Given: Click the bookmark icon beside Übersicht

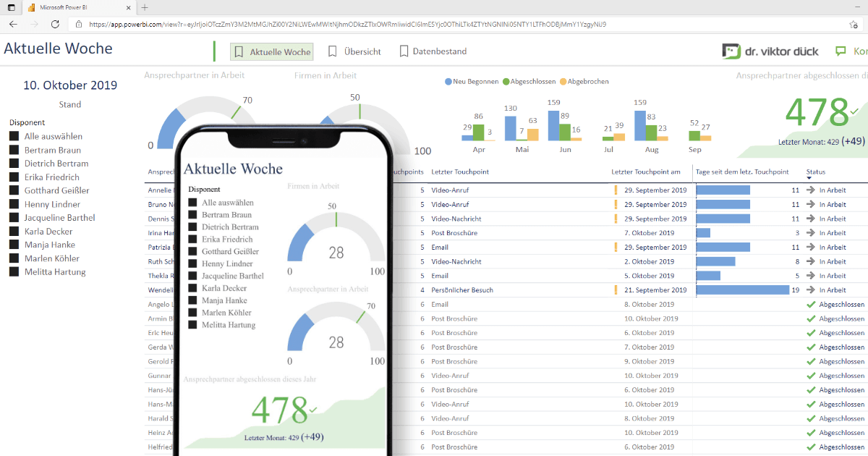Looking at the screenshot, I should [x=333, y=52].
